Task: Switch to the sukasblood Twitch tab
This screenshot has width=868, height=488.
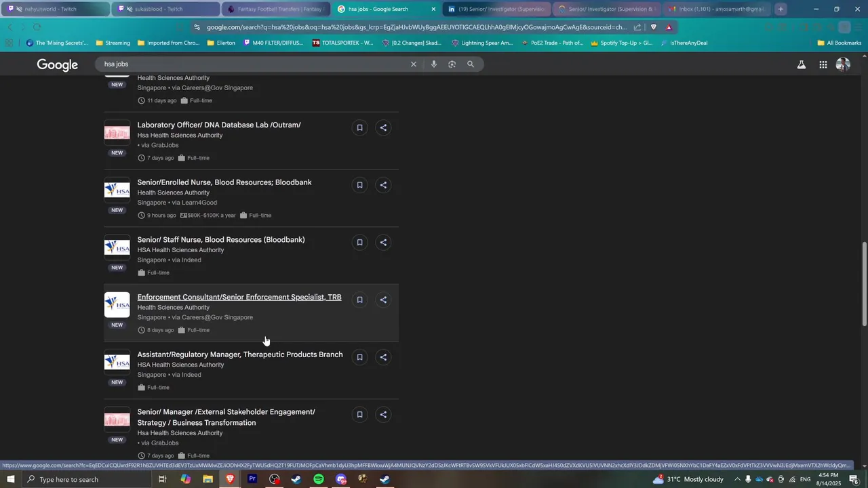Action: [165, 9]
